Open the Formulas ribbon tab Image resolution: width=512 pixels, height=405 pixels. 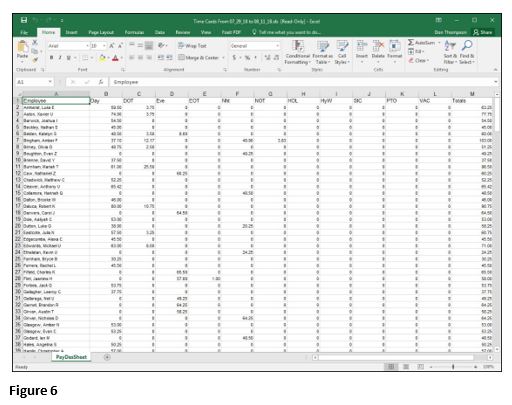[134, 32]
